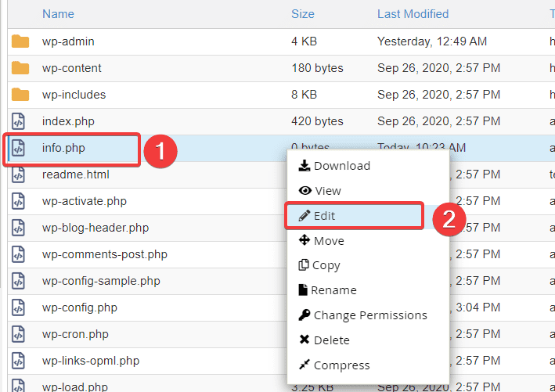Sort by the Last Modified column

pos(413,14)
